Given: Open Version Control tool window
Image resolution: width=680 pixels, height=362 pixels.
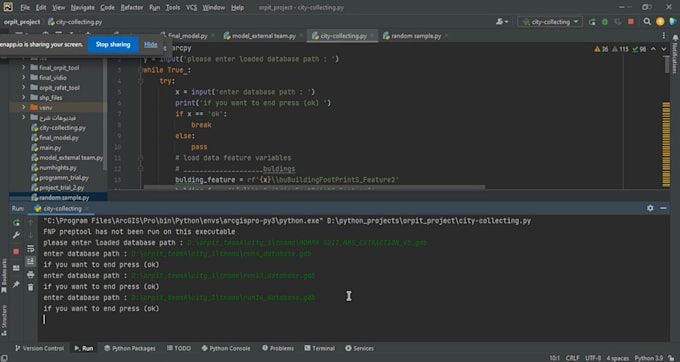Looking at the screenshot, I should 39,348.
